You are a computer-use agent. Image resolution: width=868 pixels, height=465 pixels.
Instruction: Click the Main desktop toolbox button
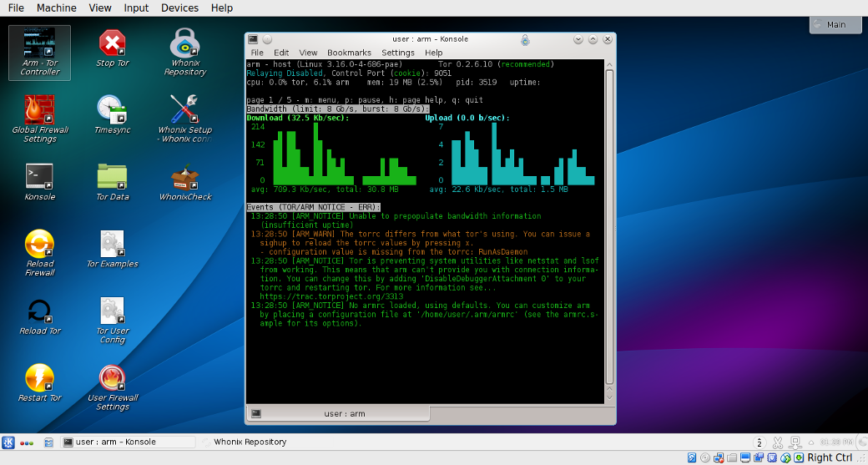835,24
